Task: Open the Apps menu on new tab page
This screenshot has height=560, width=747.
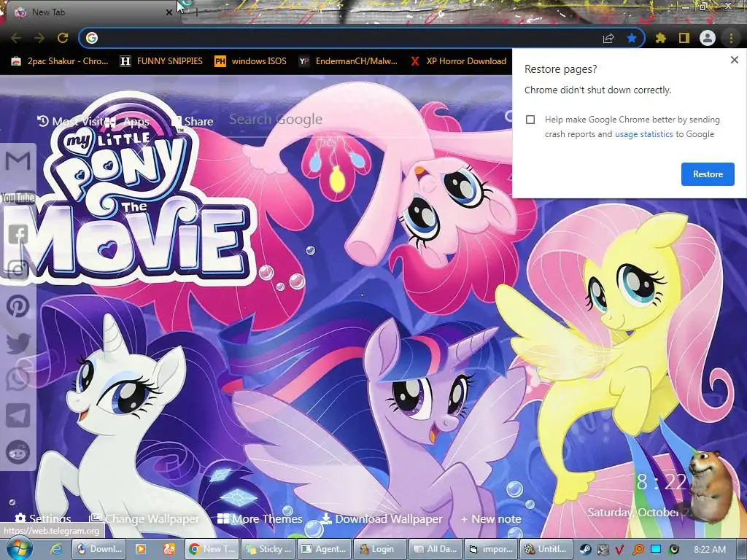Action: [127, 122]
